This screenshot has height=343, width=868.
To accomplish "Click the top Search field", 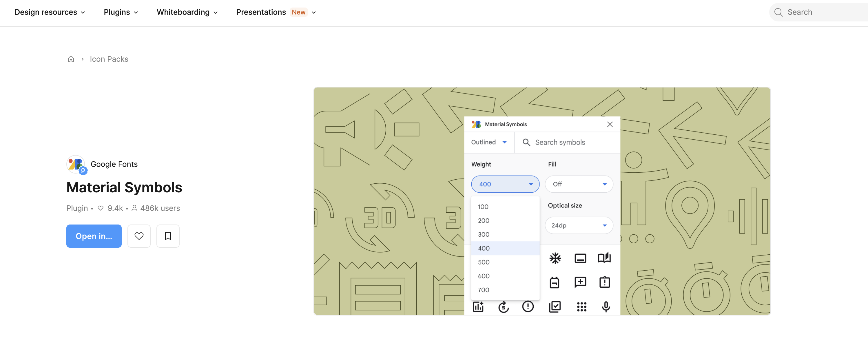I will (819, 12).
